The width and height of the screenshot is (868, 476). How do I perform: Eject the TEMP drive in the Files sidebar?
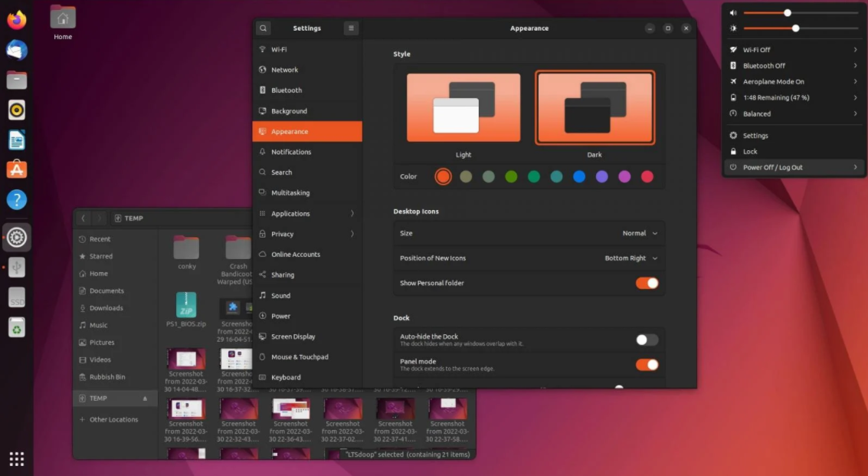point(145,399)
